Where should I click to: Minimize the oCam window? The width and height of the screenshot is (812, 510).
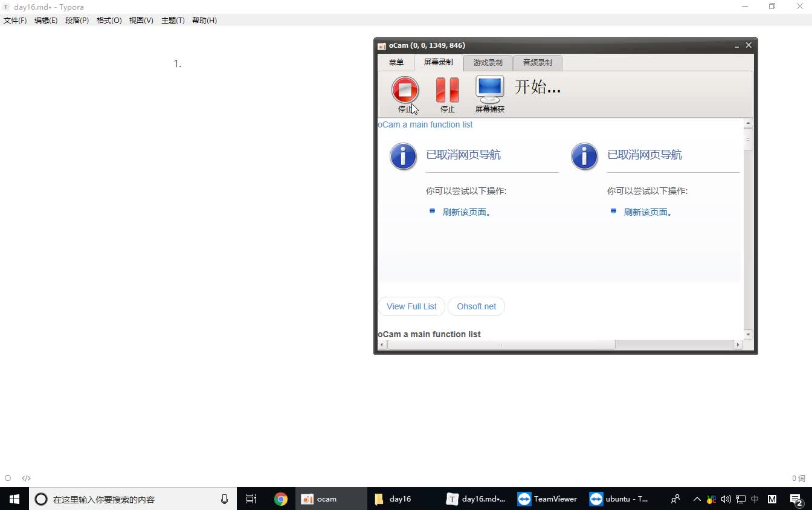[x=737, y=46]
